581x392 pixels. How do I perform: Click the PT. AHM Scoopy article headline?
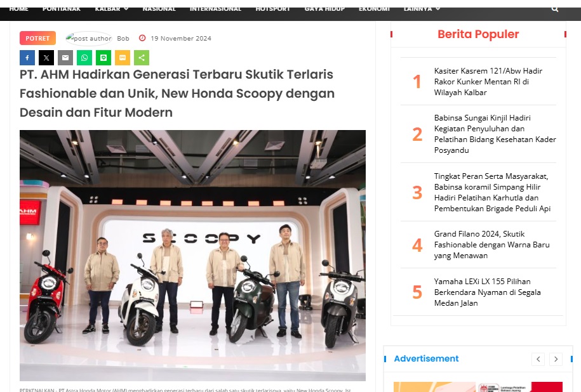[177, 93]
